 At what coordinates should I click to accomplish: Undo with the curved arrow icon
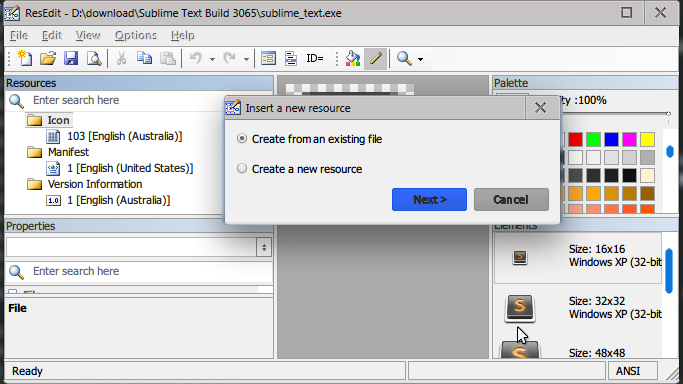196,58
